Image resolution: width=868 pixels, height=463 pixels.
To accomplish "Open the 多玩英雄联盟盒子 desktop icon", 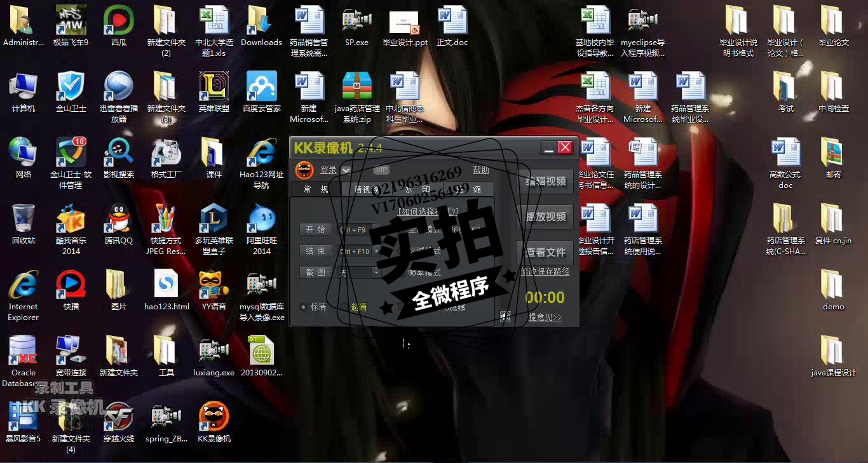I will click(x=214, y=229).
